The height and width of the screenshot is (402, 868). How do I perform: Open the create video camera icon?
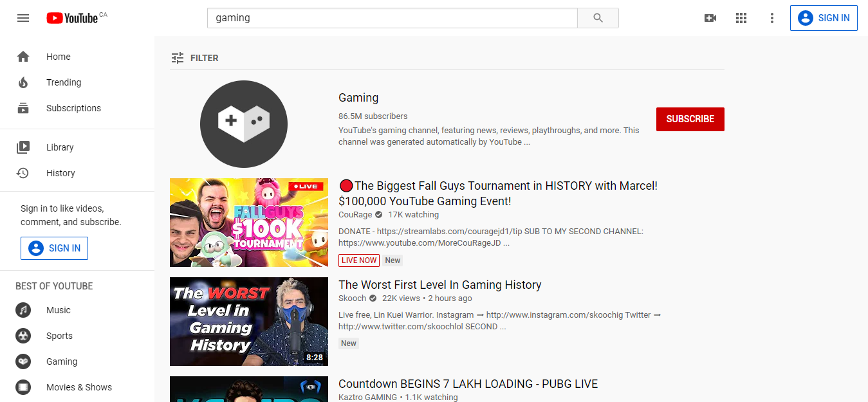710,18
